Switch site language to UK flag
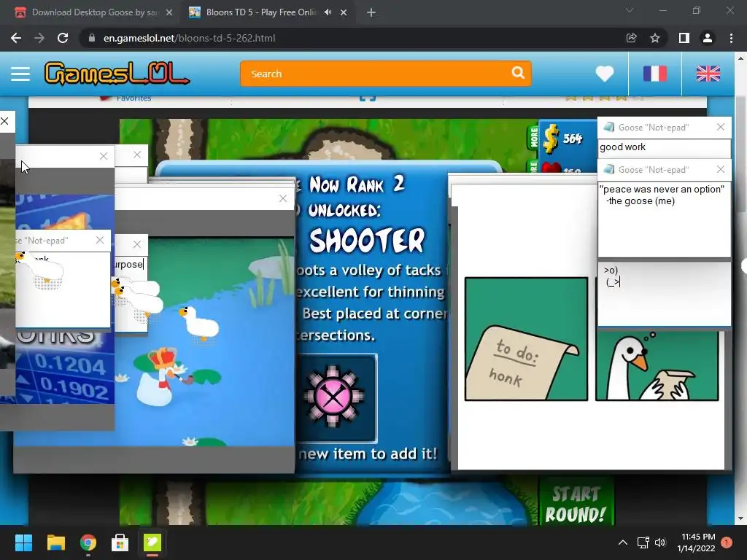747x560 pixels. pos(708,74)
